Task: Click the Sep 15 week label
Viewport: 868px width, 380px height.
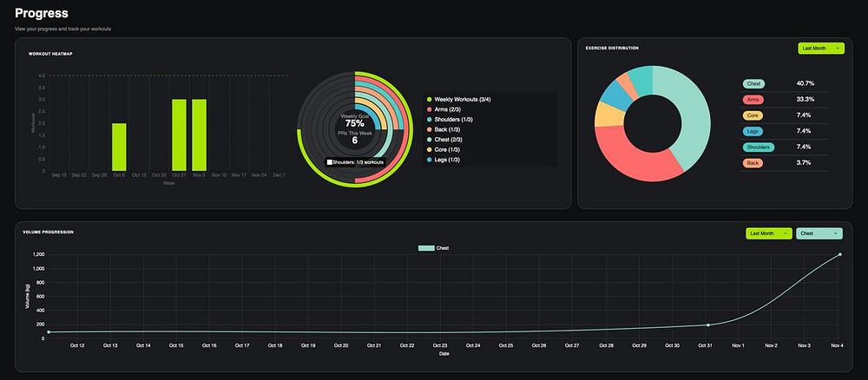Action: pyautogui.click(x=59, y=174)
